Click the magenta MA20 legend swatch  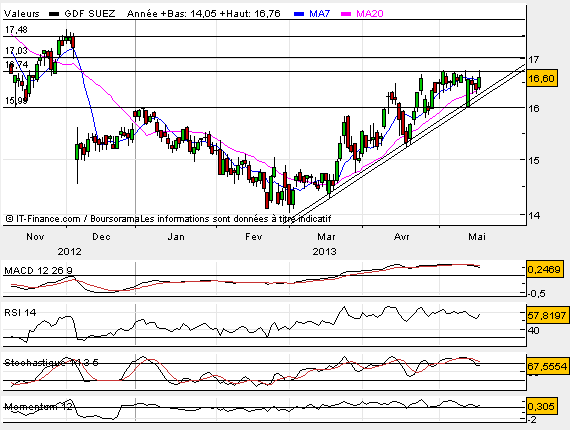(346, 14)
